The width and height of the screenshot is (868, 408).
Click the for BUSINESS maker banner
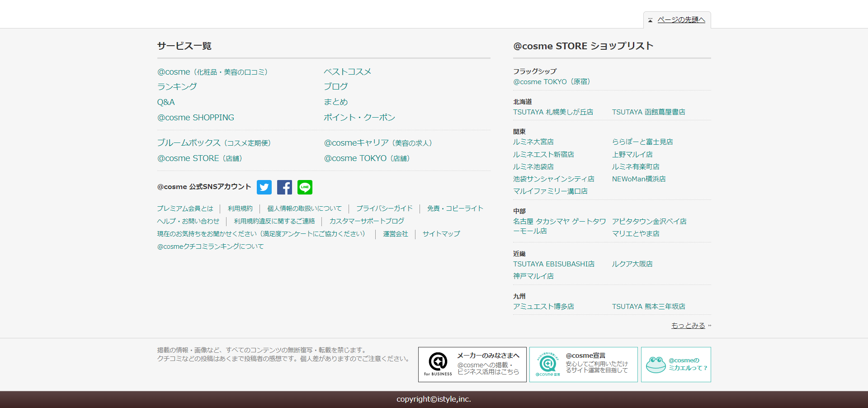pos(472,365)
